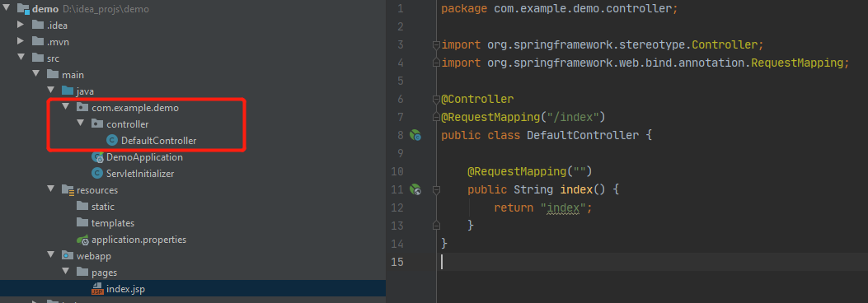Click the pages folder icon
The image size is (868, 303).
point(82,273)
